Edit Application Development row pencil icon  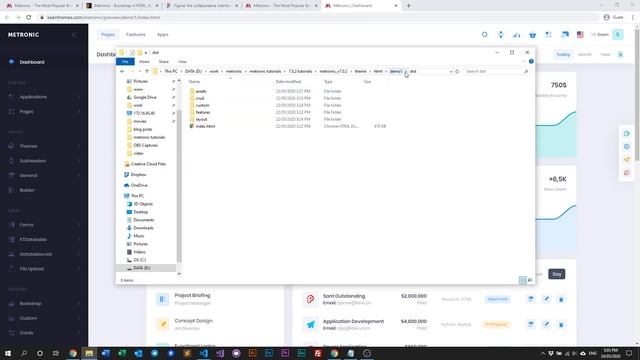[x=546, y=324]
